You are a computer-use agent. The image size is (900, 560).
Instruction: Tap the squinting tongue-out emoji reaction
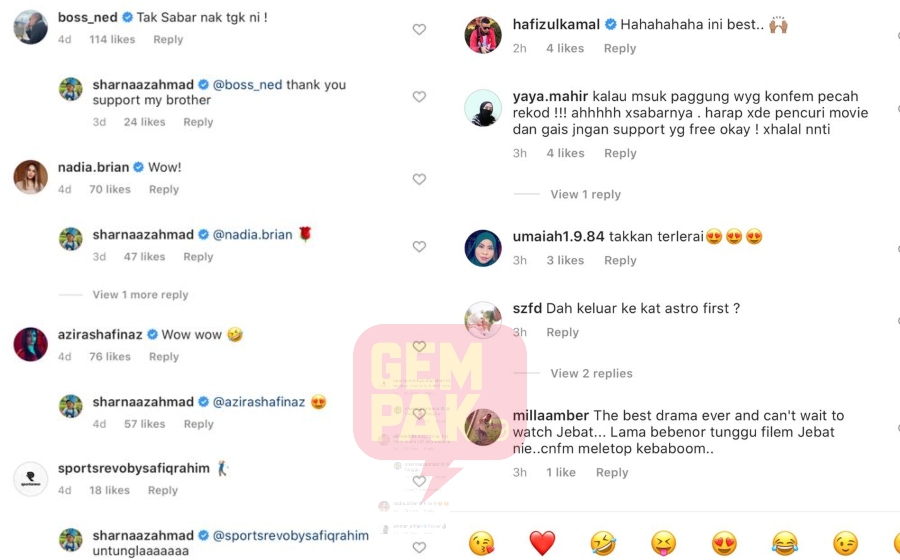pos(664,543)
